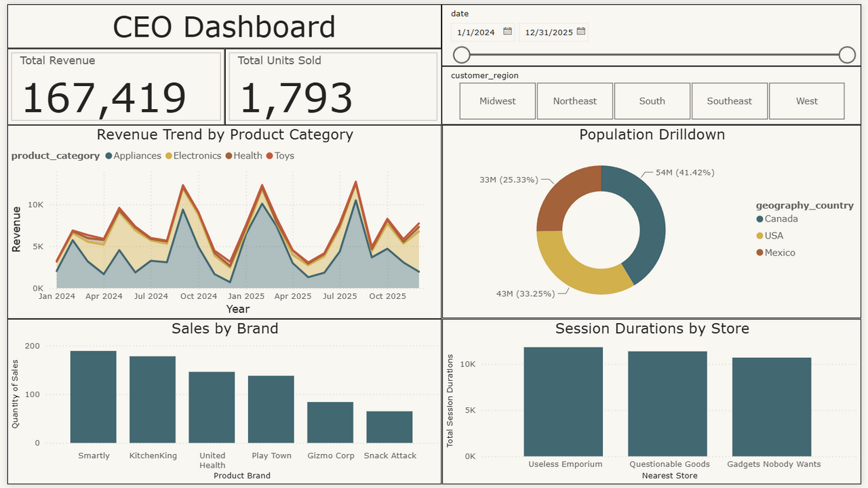Click the Total Session Durations axis title
The width and height of the screenshot is (868, 488).
click(x=450, y=400)
